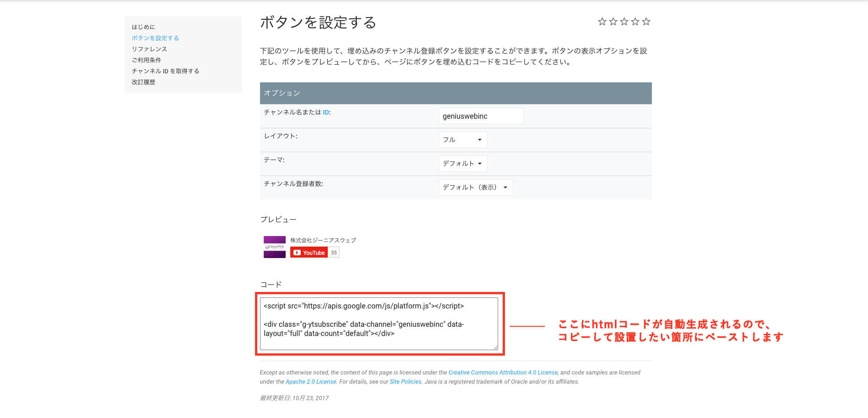Screen dimensions: 868x418
Task: Click the テーマ: row label
Action: tap(274, 160)
